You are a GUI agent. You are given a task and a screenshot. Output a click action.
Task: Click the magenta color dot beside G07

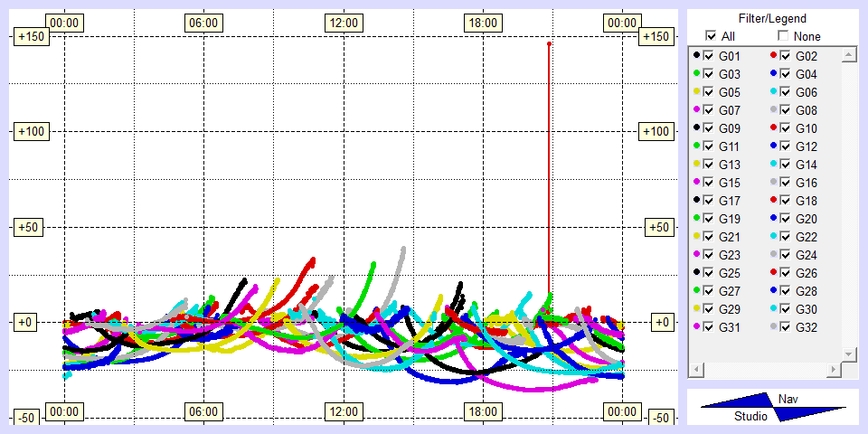click(696, 110)
